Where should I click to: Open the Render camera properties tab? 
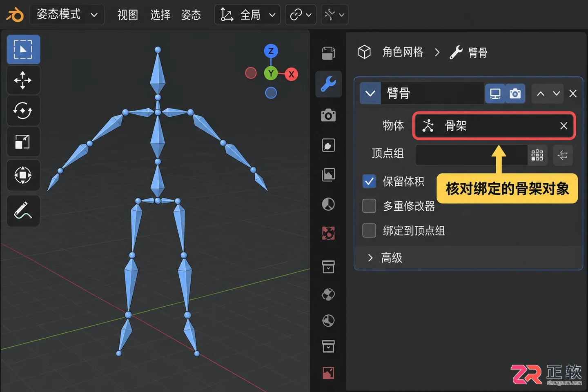click(x=328, y=115)
